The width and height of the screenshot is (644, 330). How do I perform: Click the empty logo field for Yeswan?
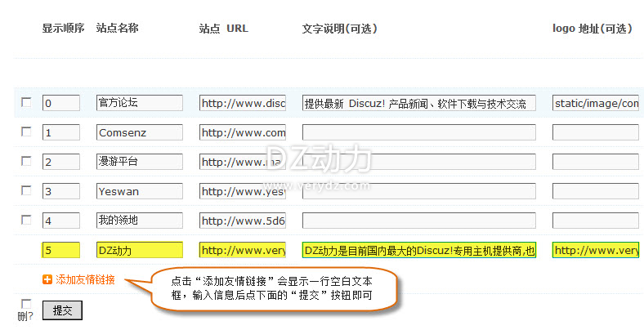596,191
